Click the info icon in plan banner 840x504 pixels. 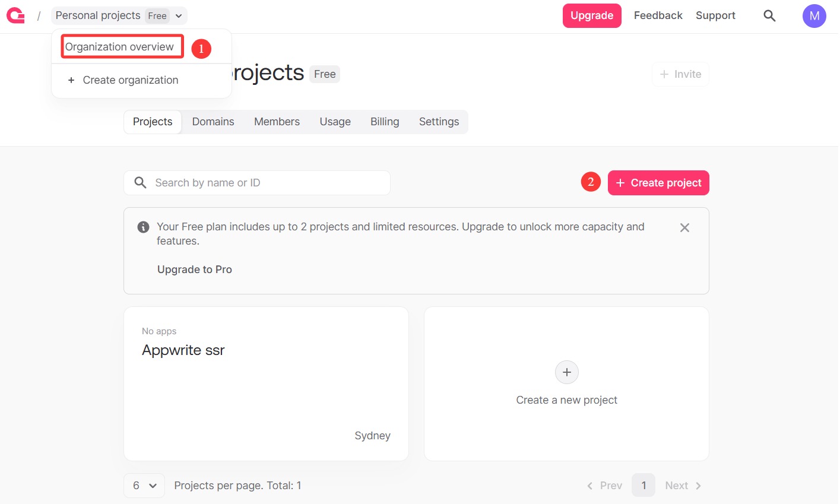pos(143,227)
